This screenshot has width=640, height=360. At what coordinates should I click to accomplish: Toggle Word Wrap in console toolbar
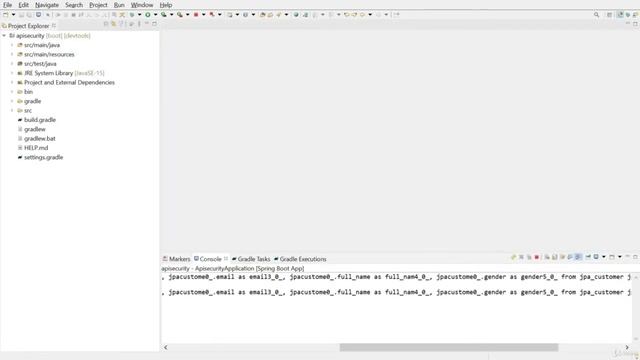point(562,257)
